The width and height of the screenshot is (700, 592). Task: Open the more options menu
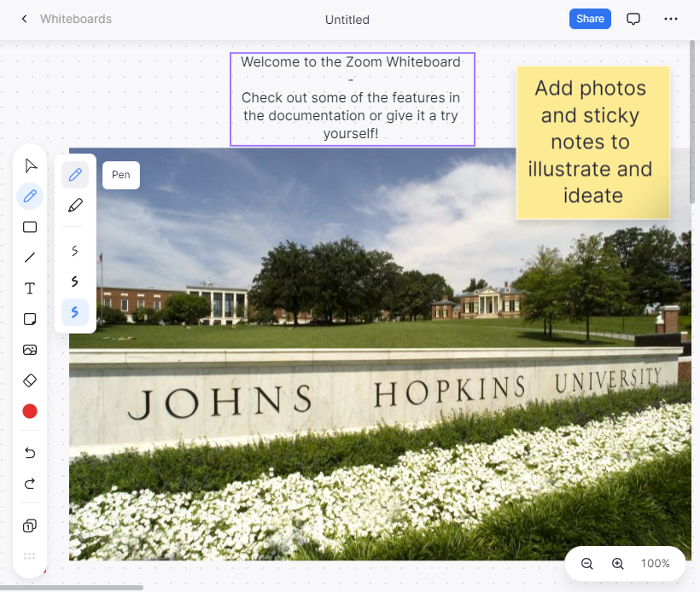tap(670, 19)
